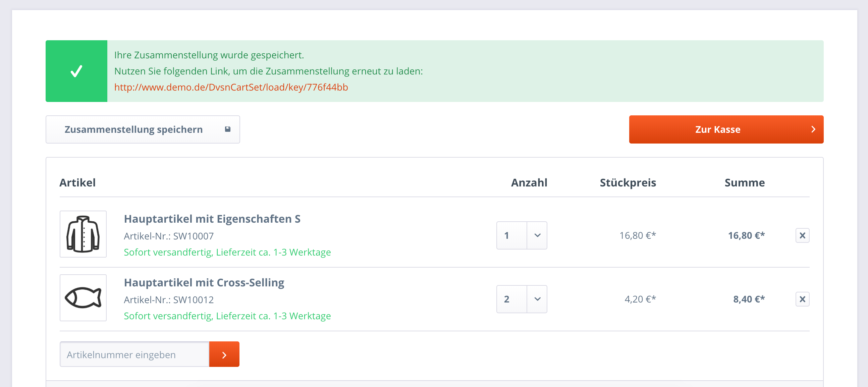Click the Artikel column header
Screen dimensions: 868x387
pos(77,182)
